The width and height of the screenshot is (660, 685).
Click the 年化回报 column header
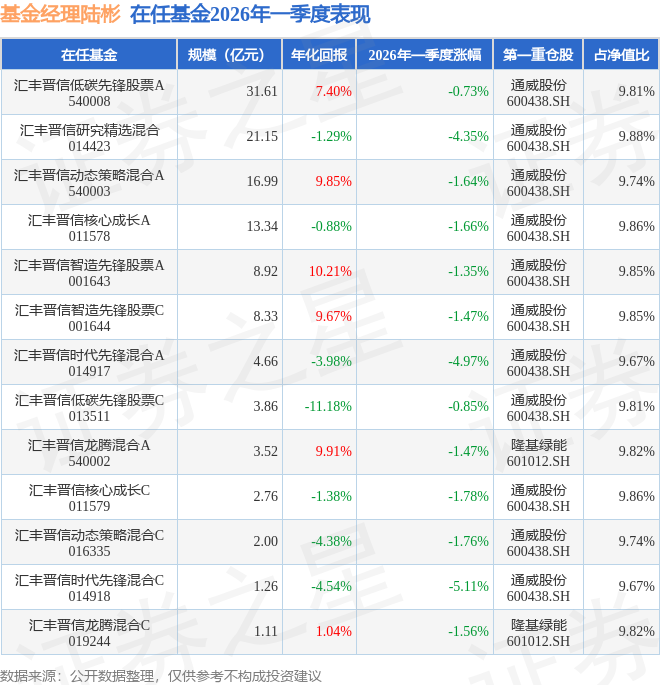(x=319, y=55)
